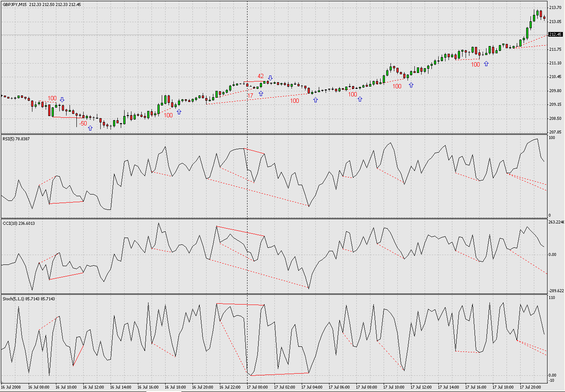Screen dimensions: 565x392
Task: Click the CCI scale value 263.2246
Action: (x=556, y=222)
